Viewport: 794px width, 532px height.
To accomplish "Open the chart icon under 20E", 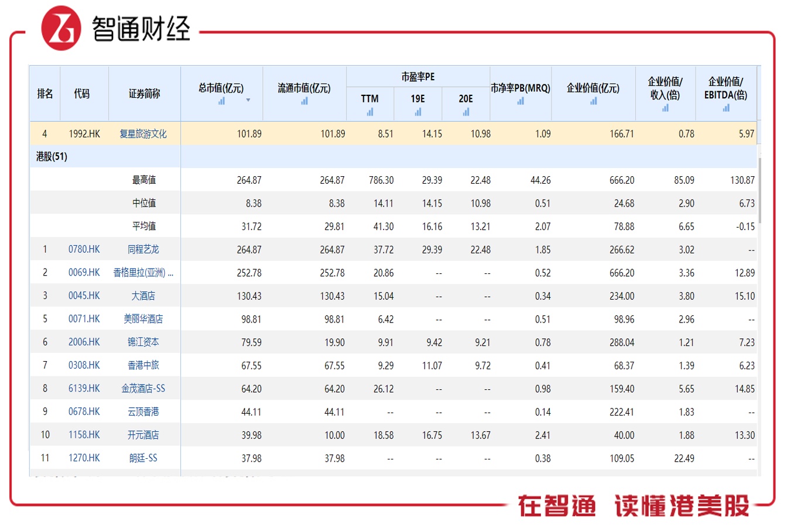I will tap(466, 112).
